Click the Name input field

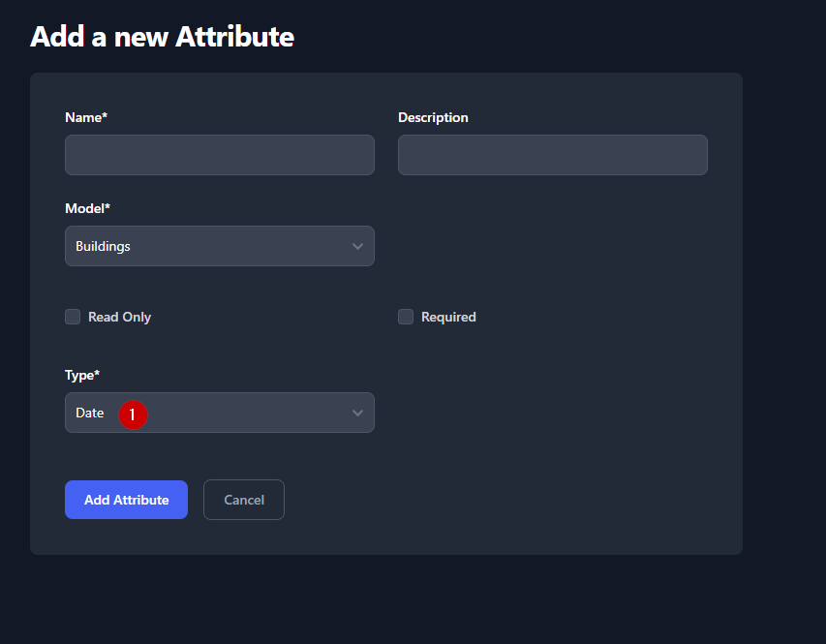[219, 155]
